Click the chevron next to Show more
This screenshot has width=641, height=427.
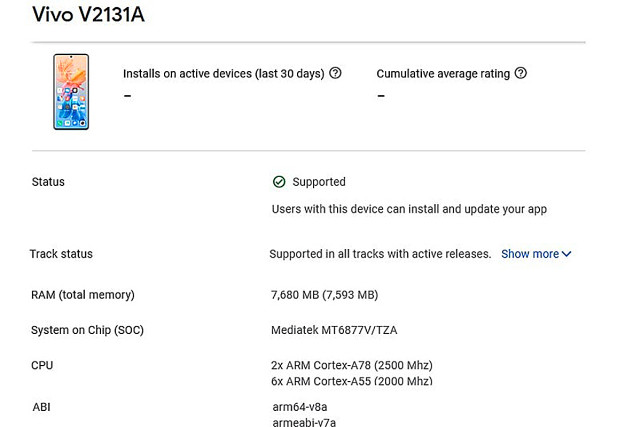(x=566, y=254)
